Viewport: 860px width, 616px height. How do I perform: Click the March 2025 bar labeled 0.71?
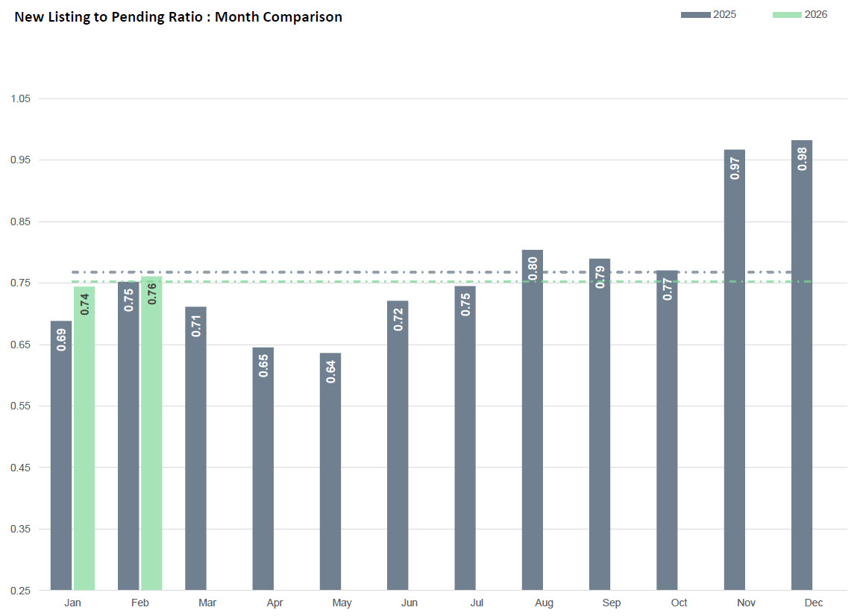point(195,447)
